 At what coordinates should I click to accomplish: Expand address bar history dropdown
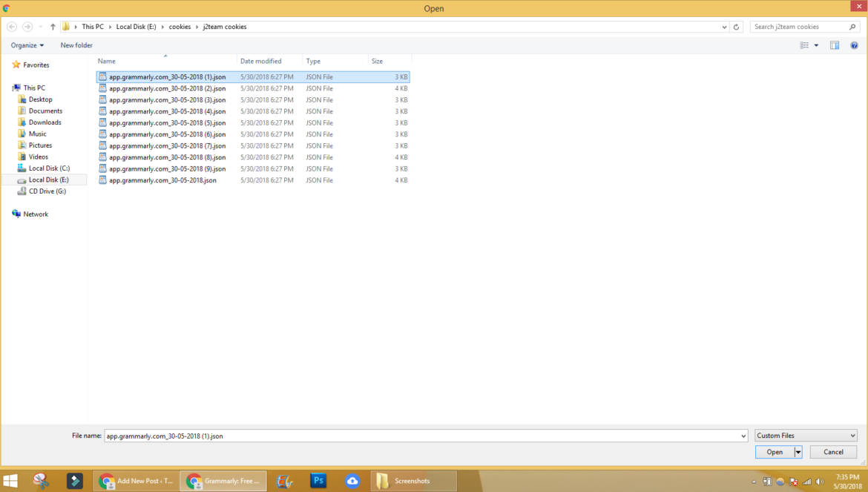(x=724, y=27)
